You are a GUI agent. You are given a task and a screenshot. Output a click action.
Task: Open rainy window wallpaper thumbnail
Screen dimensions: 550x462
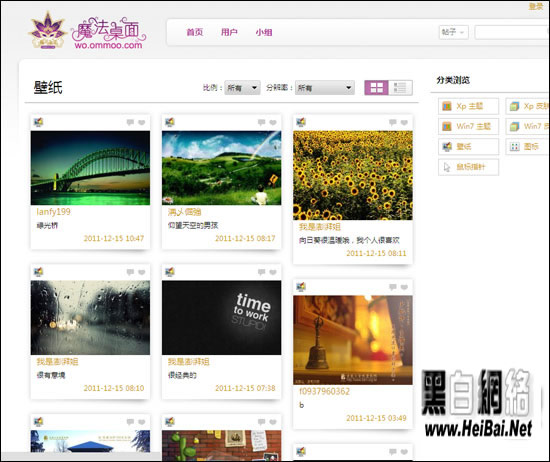click(90, 318)
